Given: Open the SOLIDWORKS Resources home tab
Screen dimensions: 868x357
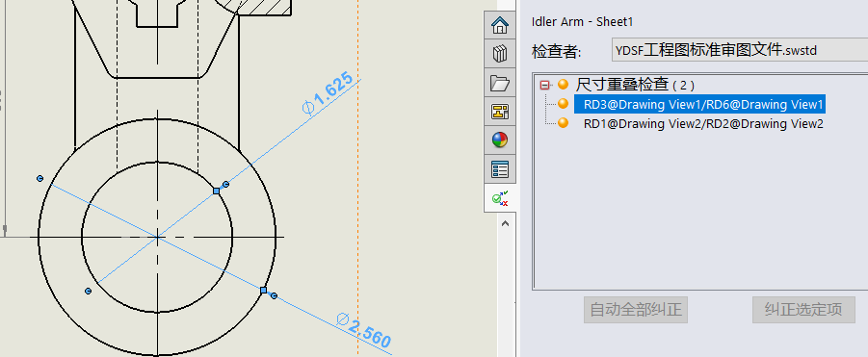Looking at the screenshot, I should [x=500, y=25].
